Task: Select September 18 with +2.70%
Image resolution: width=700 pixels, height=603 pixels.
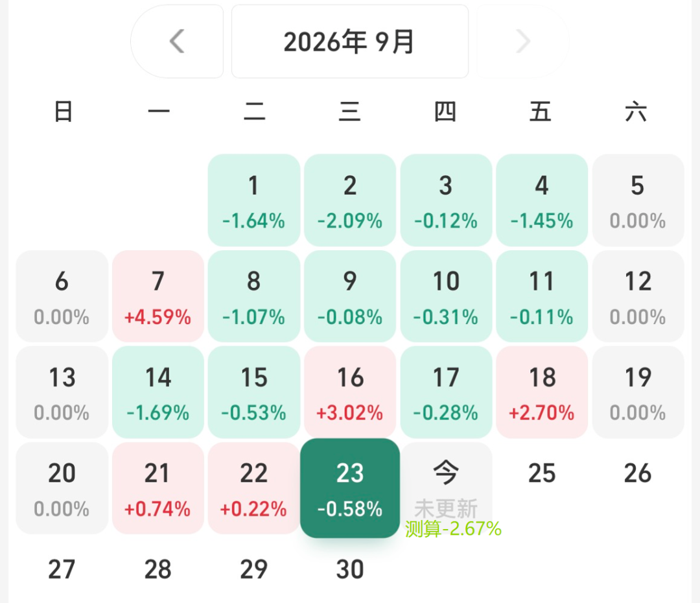Action: 542,392
